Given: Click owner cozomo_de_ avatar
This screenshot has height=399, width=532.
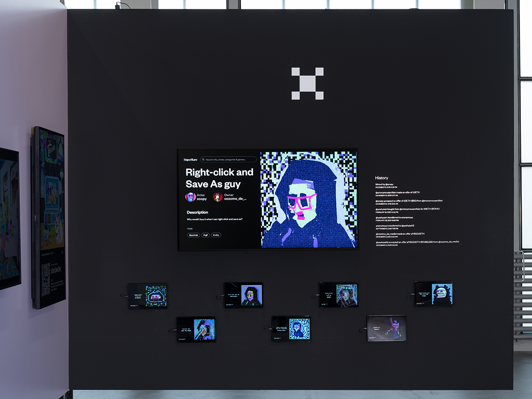Looking at the screenshot, I should click(218, 197).
